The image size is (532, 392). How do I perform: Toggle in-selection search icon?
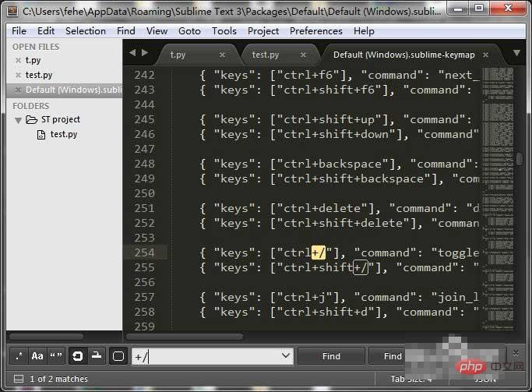tap(96, 356)
